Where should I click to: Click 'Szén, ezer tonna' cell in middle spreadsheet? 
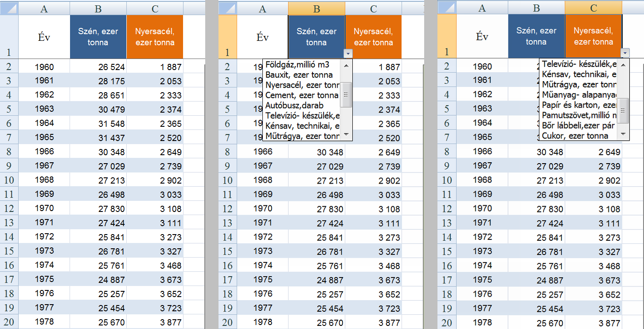coord(316,37)
